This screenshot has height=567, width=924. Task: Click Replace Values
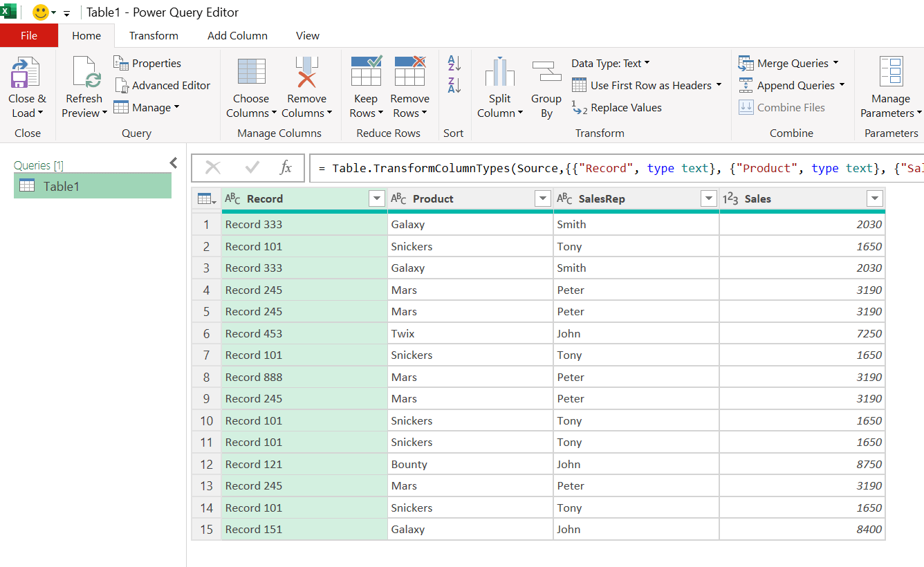[617, 108]
